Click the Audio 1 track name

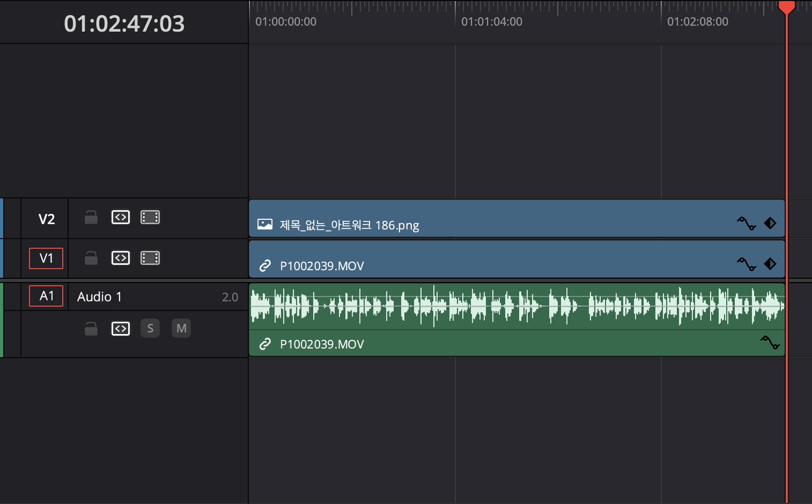point(99,297)
